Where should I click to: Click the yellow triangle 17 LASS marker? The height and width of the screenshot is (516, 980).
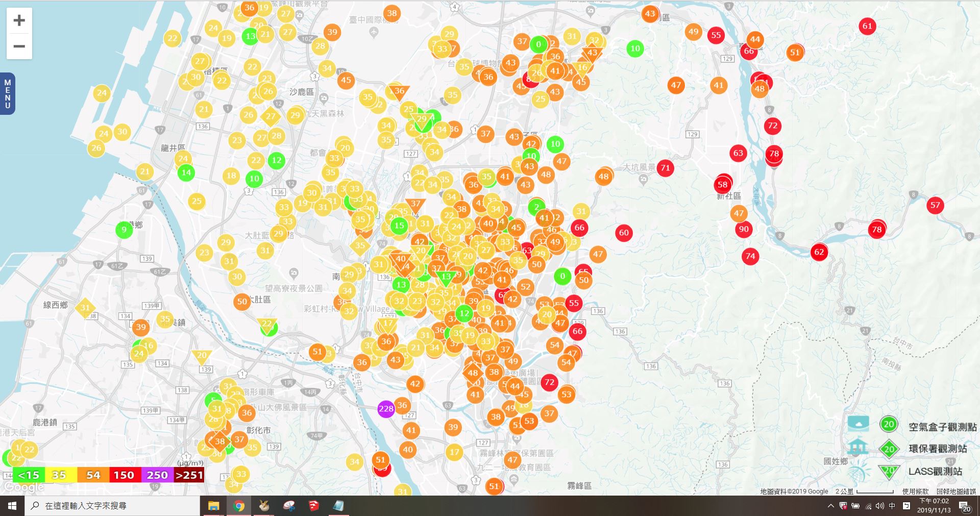pyautogui.click(x=388, y=324)
